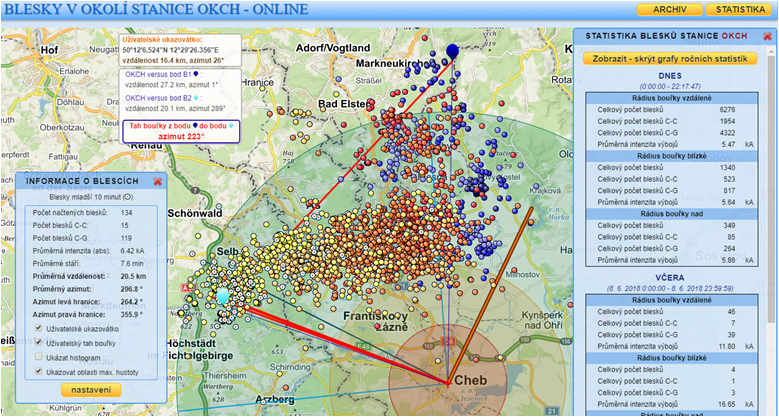
Task: Click the Adorf/Vogtland map label
Action: click(x=333, y=48)
